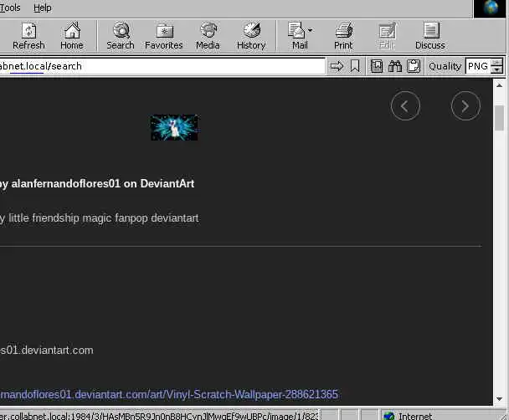The width and height of the screenshot is (509, 420).
Task: Click the 's01.deviantart.com' source text
Action: coord(47,351)
